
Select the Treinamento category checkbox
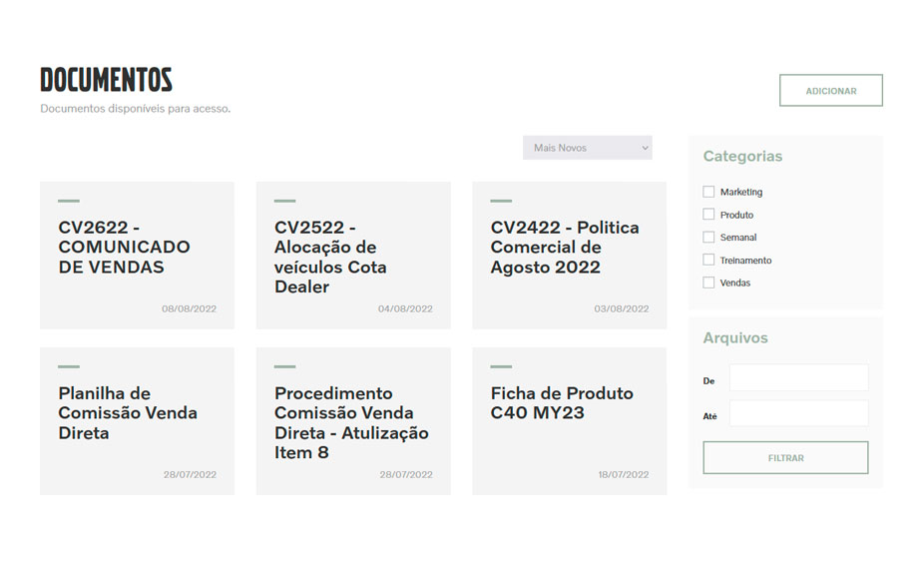tap(708, 261)
